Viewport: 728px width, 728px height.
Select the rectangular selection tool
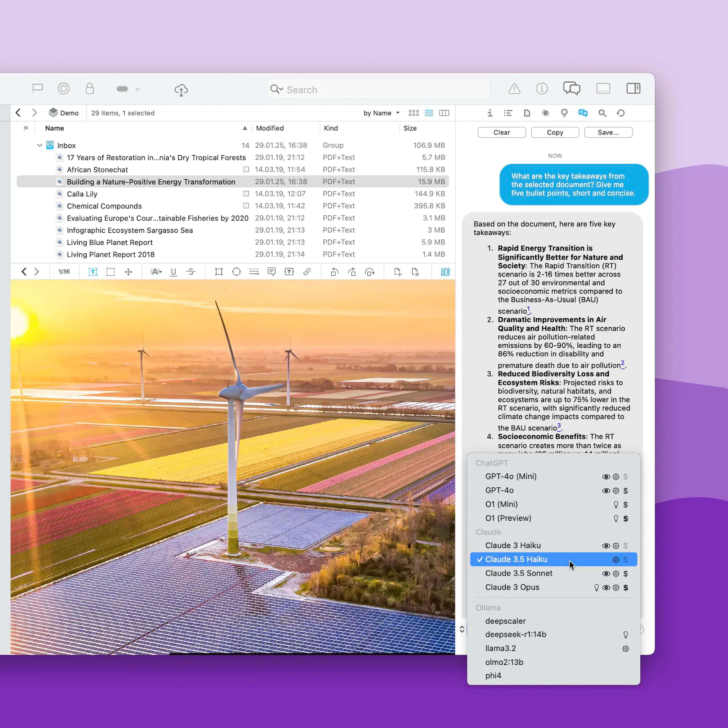[x=110, y=272]
